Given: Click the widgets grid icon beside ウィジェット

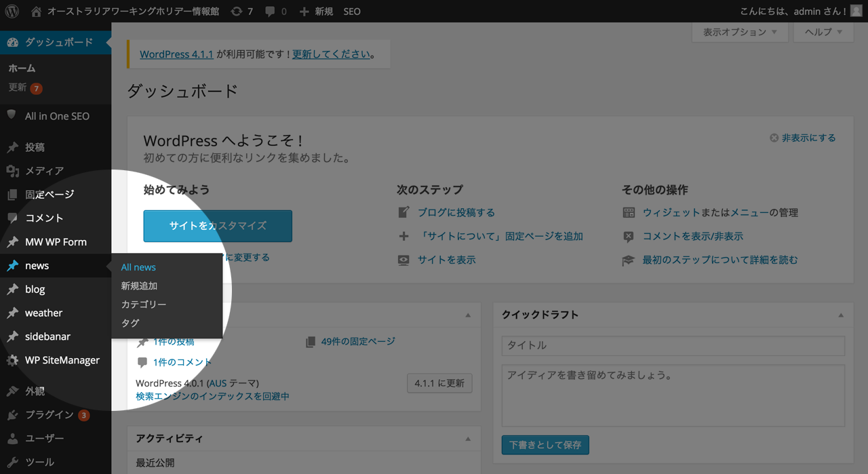Looking at the screenshot, I should click(629, 212).
